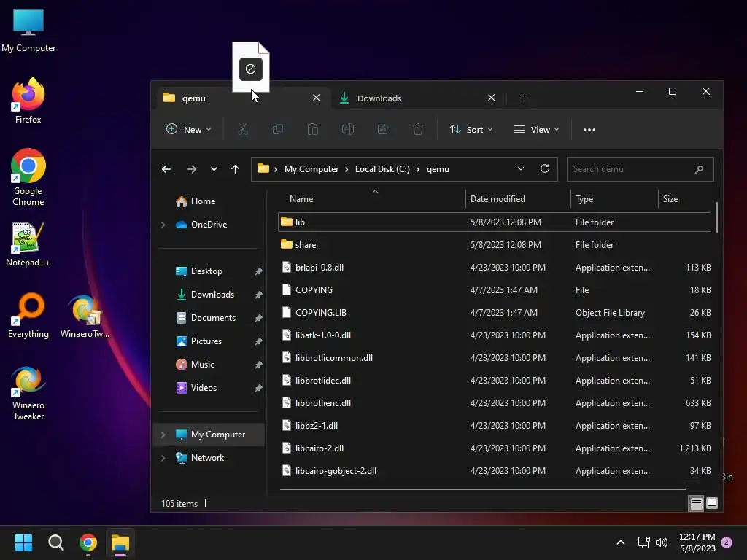Image resolution: width=747 pixels, height=560 pixels.
Task: Select WinaeroTw... desktop icon
Action: (x=85, y=316)
